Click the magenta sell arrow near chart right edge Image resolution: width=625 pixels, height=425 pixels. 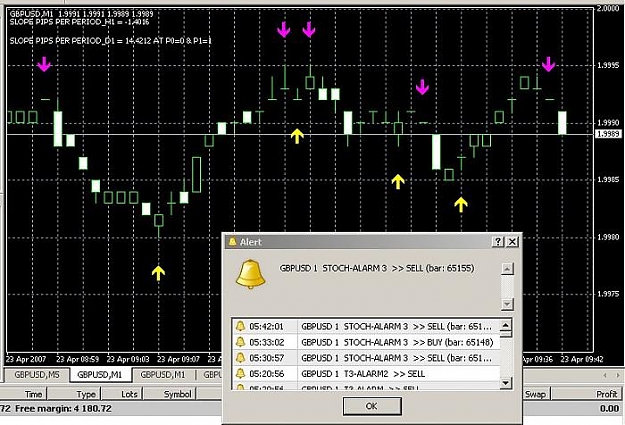tap(548, 64)
